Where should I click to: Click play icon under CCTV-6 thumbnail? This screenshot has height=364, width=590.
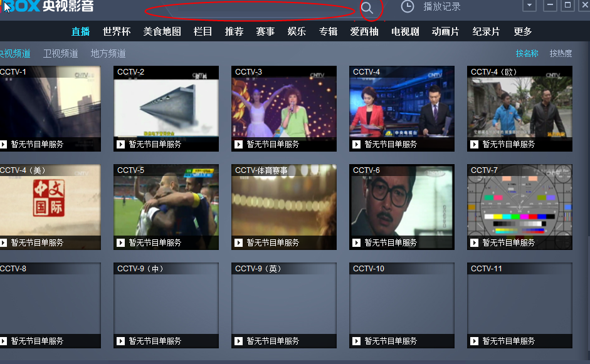[356, 242]
